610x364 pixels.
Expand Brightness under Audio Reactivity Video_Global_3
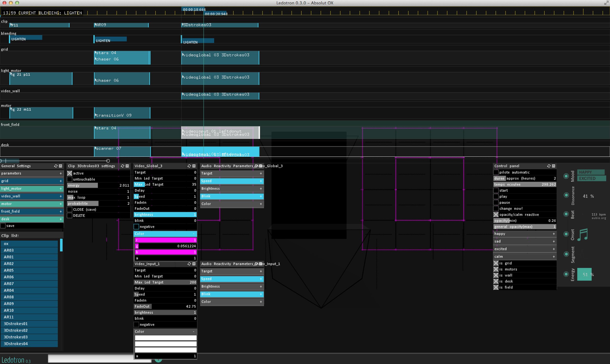pos(232,189)
